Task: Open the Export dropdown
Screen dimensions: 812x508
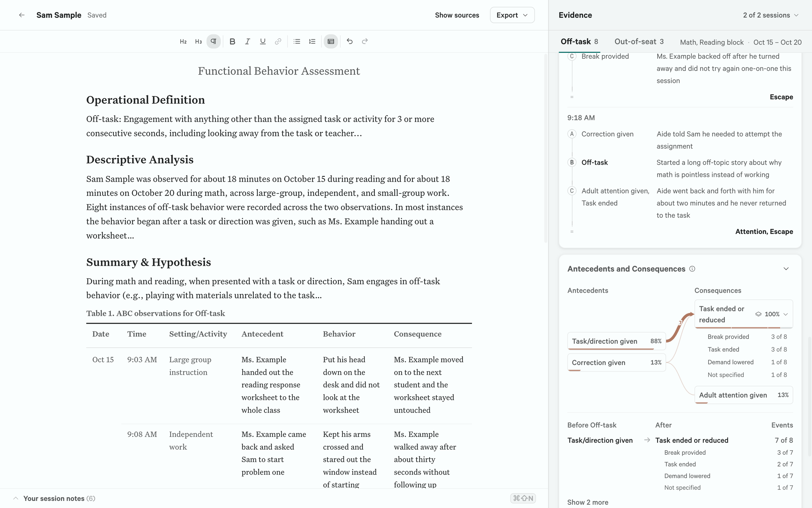Action: click(512, 15)
